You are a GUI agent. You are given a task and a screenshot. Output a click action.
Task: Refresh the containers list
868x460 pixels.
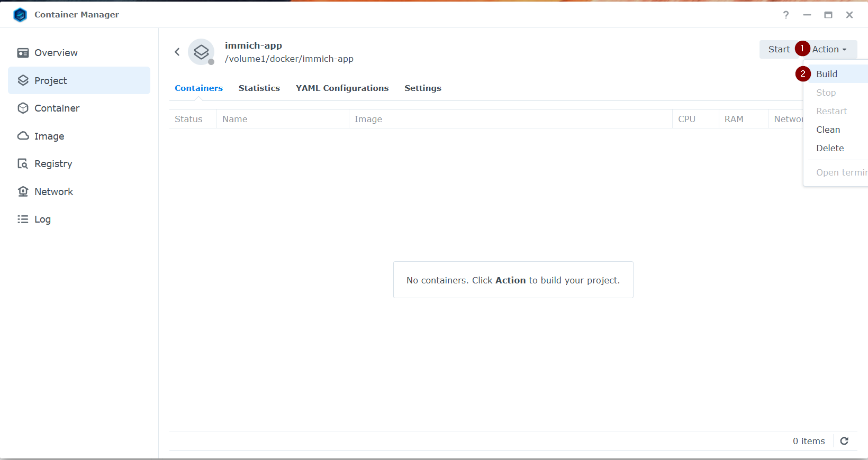tap(844, 441)
